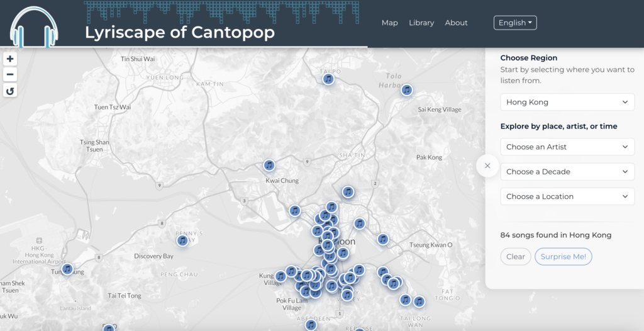Expand the Choose an Artist dropdown
The width and height of the screenshot is (644, 331).
coord(567,147)
